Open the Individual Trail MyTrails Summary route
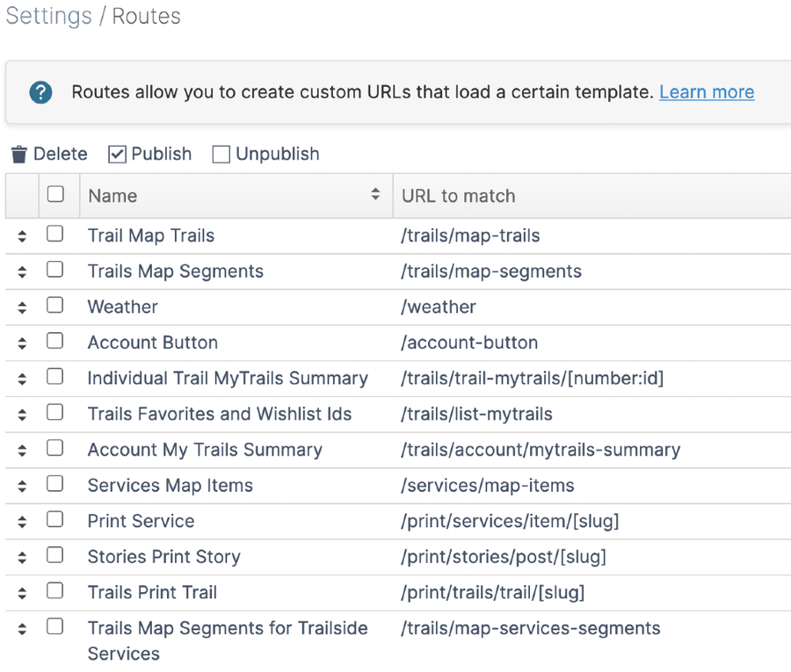The height and width of the screenshot is (672, 791). point(228,379)
